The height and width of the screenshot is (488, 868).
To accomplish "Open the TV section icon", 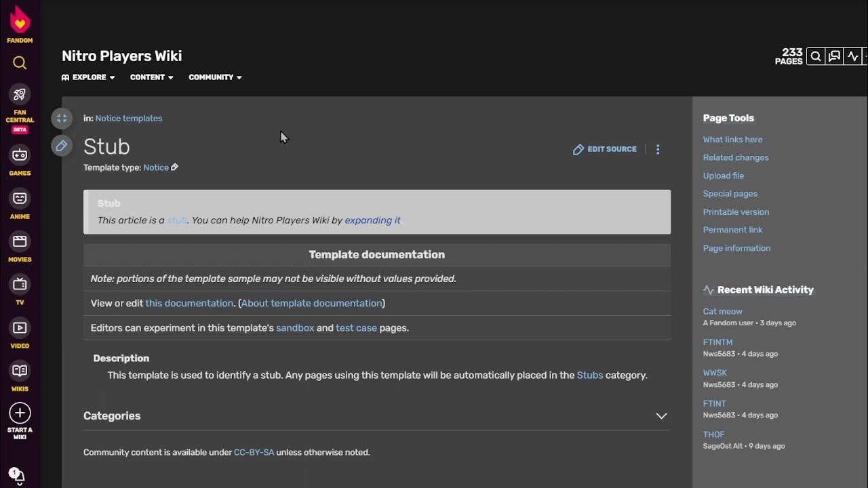I will [20, 285].
